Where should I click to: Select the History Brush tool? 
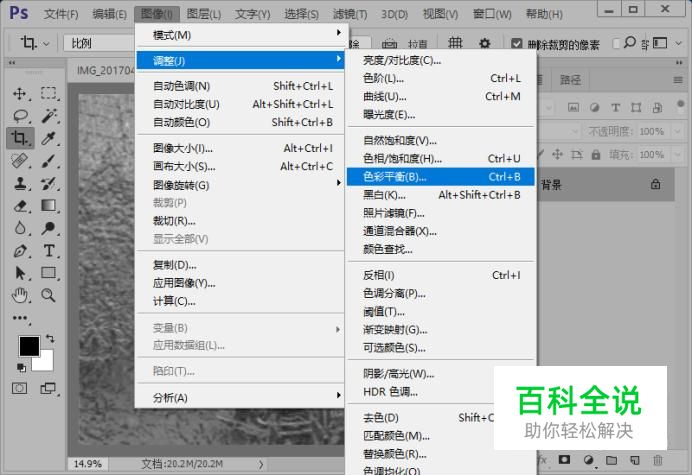[x=49, y=183]
